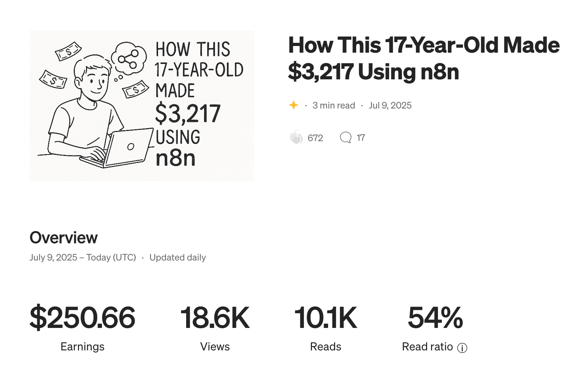
Task: Click the Earnings label
Action: tap(82, 347)
